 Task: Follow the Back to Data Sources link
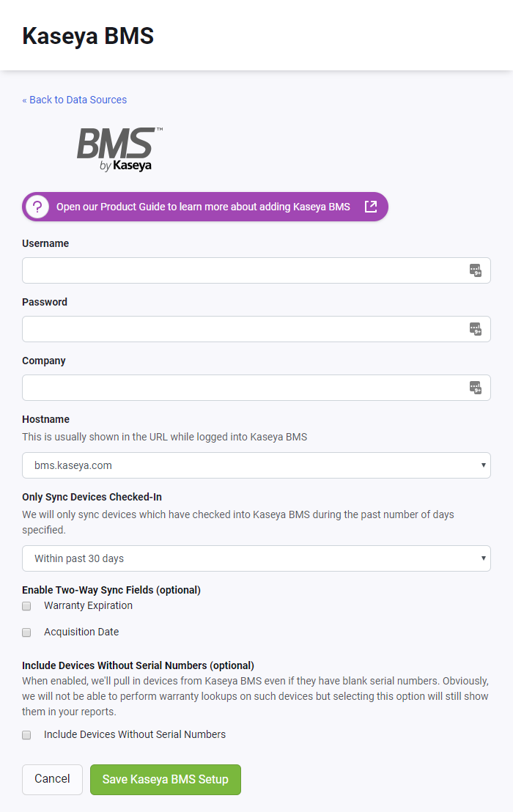[74, 100]
